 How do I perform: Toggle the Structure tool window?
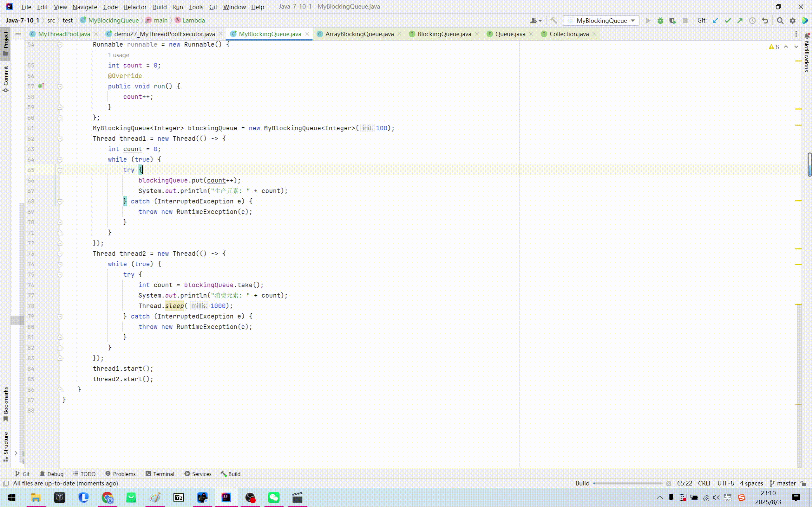coord(6,446)
